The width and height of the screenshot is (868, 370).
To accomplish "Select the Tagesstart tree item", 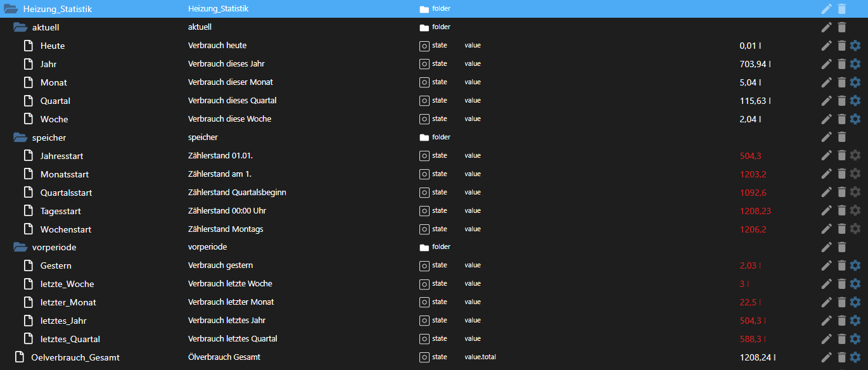I will click(61, 211).
